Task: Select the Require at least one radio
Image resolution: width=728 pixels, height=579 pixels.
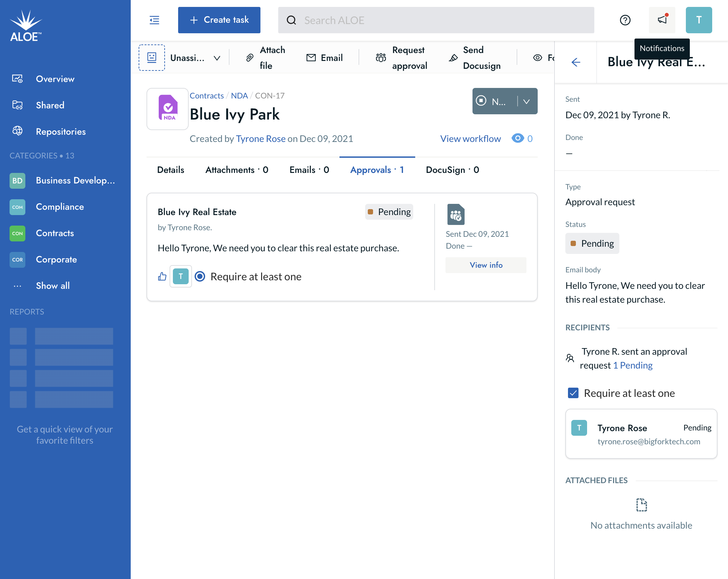Action: coord(200,277)
